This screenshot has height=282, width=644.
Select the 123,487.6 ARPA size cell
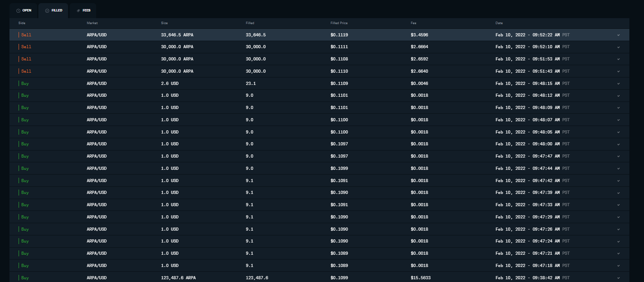(178, 278)
